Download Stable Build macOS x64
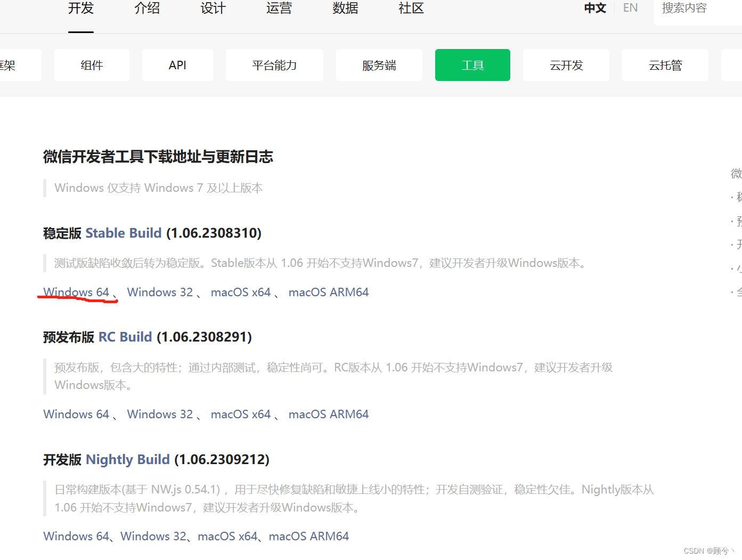The image size is (742, 560). tap(241, 293)
